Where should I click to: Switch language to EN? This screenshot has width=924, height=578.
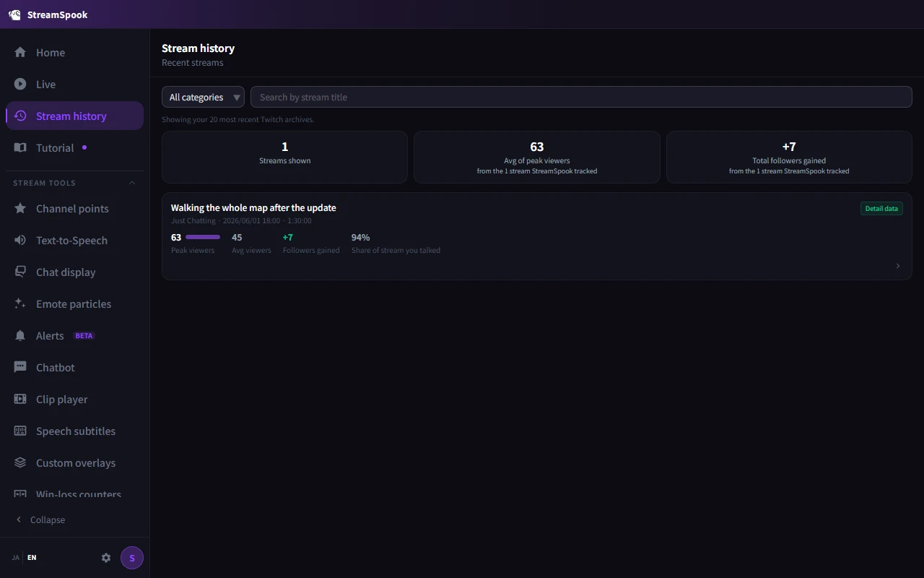tap(32, 558)
